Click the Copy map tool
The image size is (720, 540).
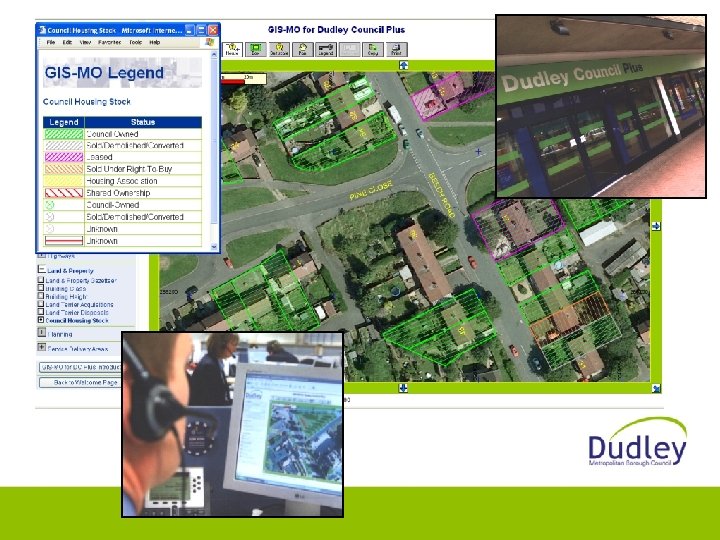click(x=373, y=50)
